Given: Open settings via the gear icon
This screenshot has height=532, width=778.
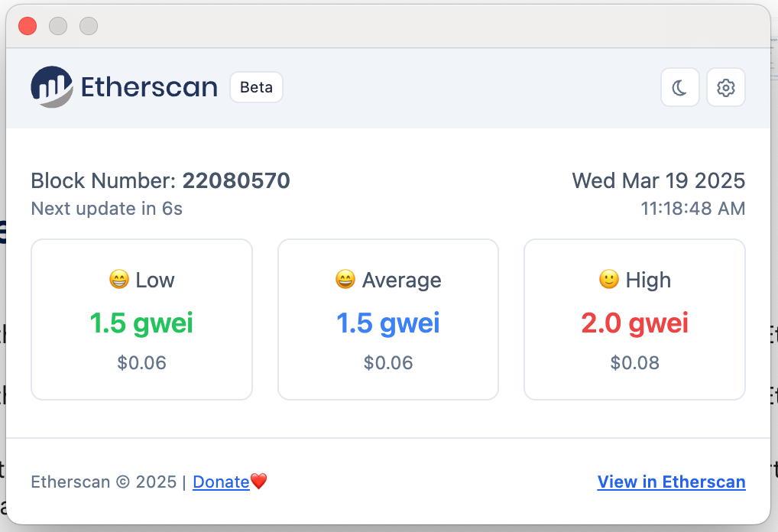Looking at the screenshot, I should coord(725,87).
